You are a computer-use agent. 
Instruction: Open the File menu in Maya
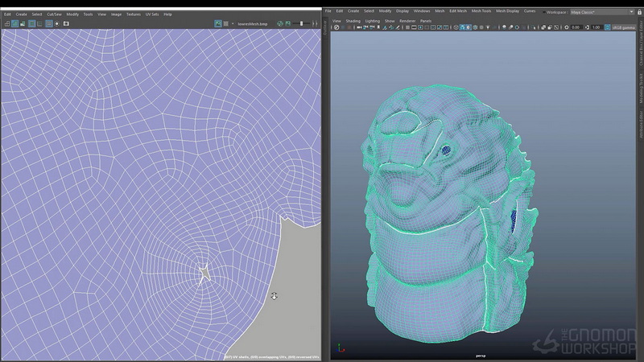coord(328,11)
